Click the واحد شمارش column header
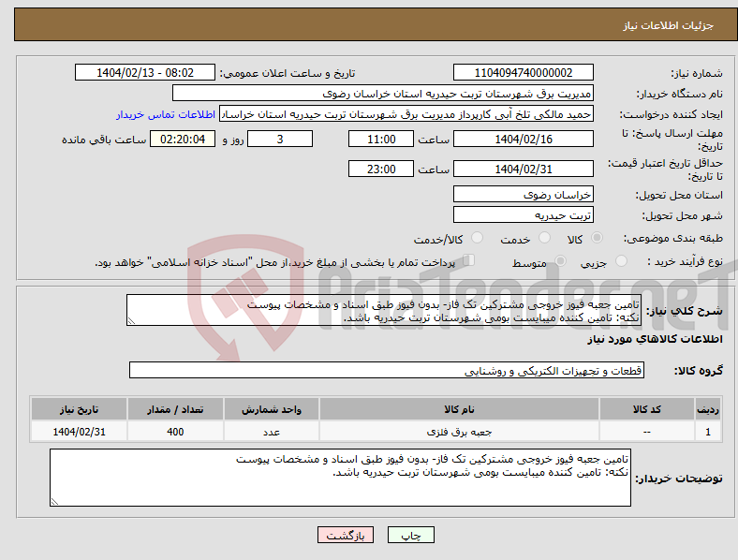The width and height of the screenshot is (738, 560). (272, 409)
